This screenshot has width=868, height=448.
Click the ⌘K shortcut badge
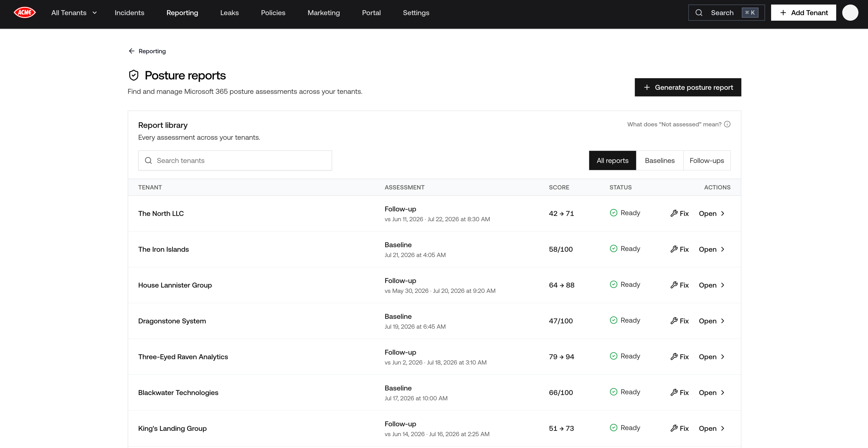pos(750,12)
